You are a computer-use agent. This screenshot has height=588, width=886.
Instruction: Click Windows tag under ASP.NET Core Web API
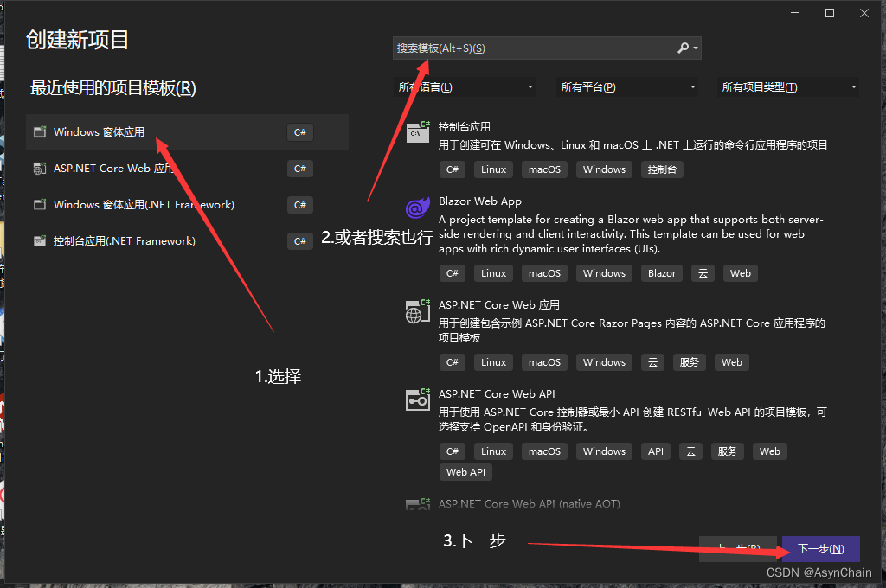(x=604, y=451)
